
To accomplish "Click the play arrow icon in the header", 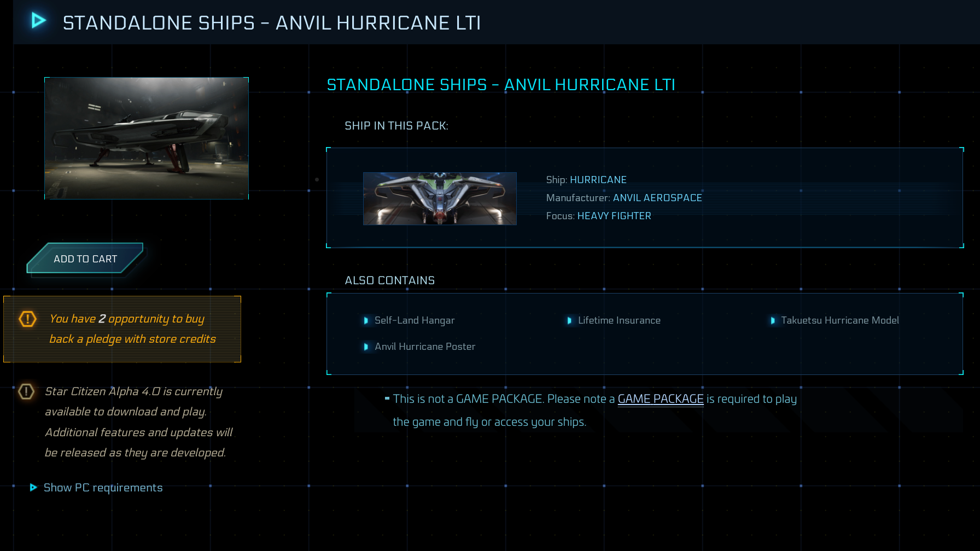I will pos(37,21).
